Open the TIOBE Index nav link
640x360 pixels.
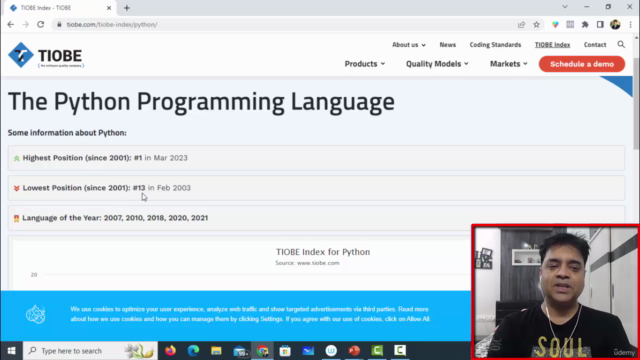click(x=552, y=44)
